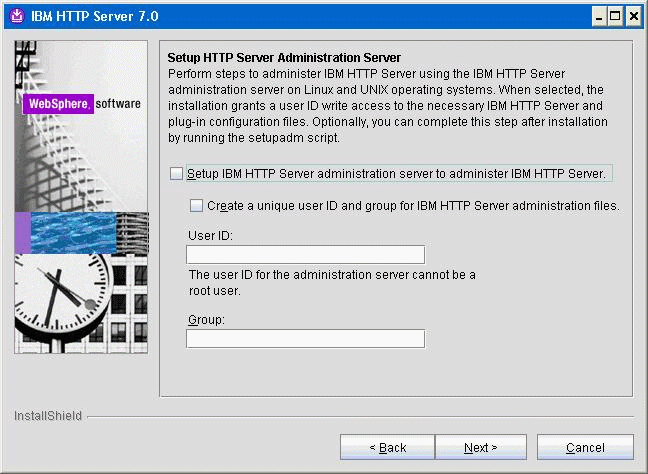Click the InstallShield label
Viewport: 648px width, 474px height.
point(48,416)
